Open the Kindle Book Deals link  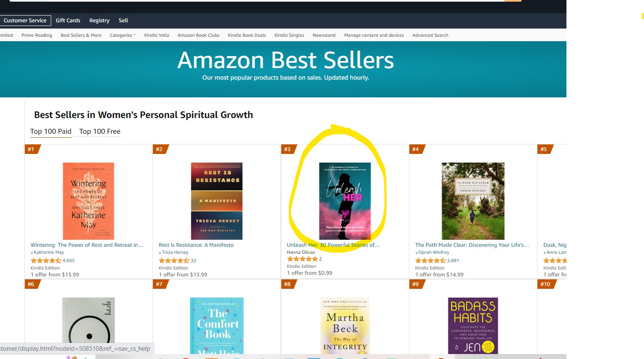tap(247, 35)
